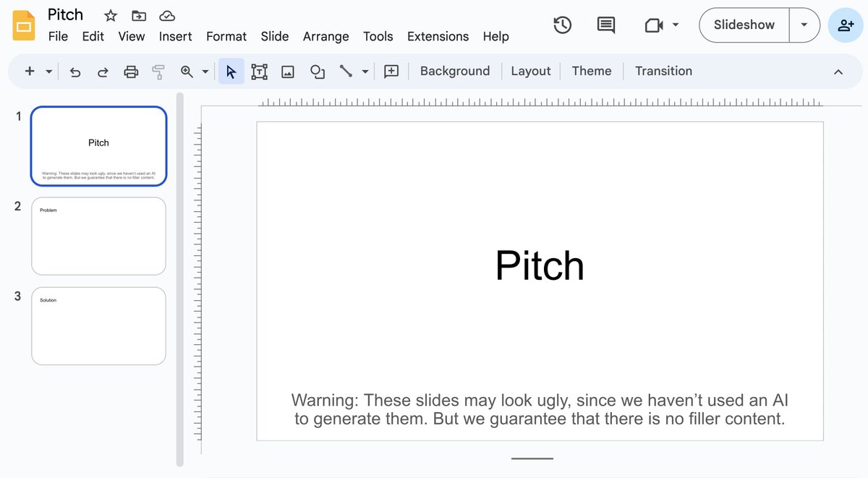Open the Insert image tool
The width and height of the screenshot is (868, 478).
(x=287, y=71)
